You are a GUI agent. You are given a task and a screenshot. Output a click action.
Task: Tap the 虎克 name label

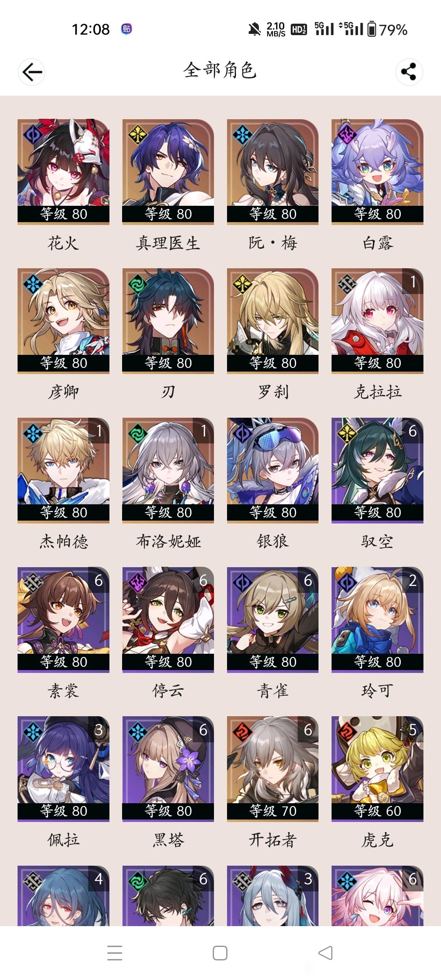click(377, 840)
